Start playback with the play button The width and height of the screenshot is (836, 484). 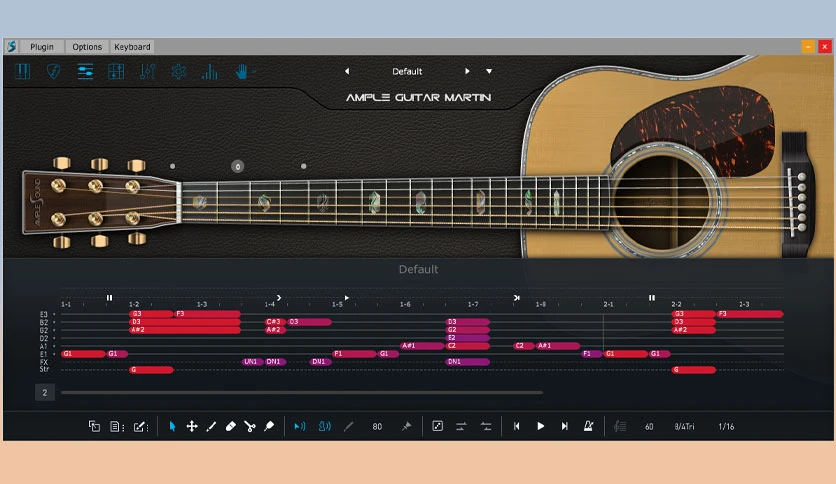541,426
